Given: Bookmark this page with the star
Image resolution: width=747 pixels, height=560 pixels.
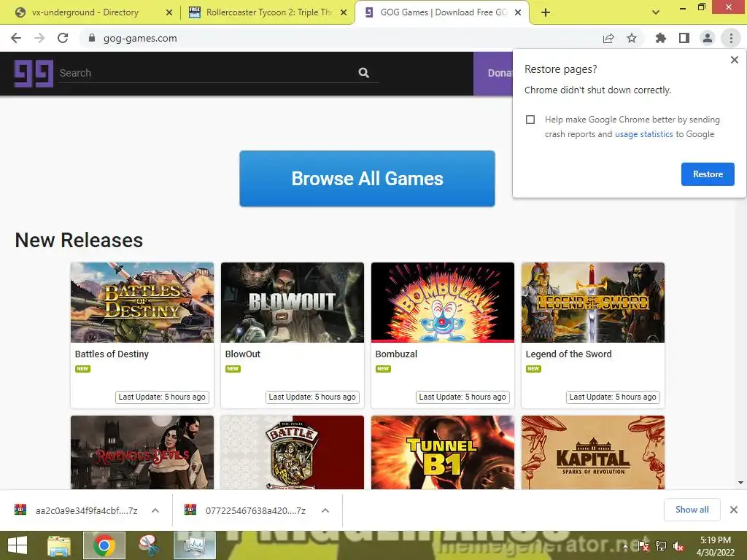Looking at the screenshot, I should [632, 38].
